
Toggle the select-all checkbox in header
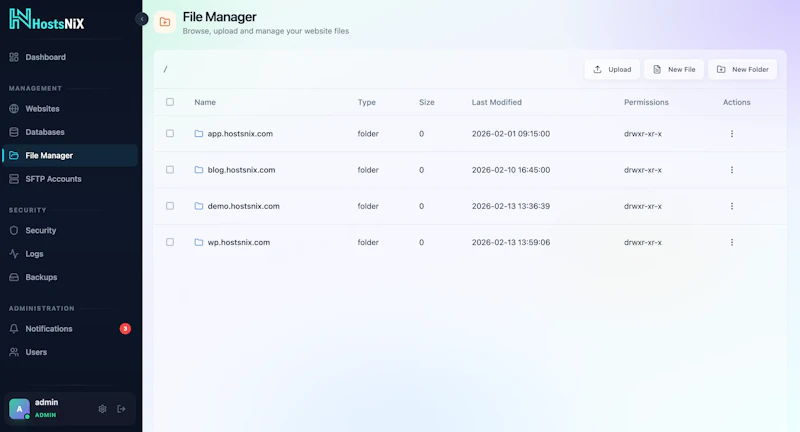click(170, 102)
